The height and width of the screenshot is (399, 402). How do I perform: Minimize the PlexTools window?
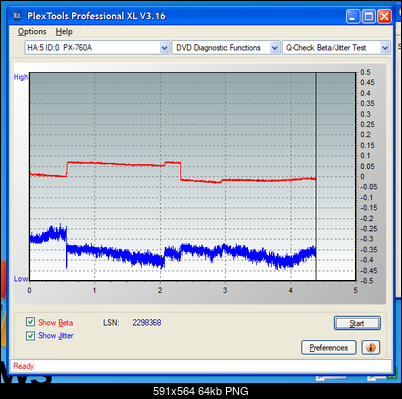click(353, 16)
